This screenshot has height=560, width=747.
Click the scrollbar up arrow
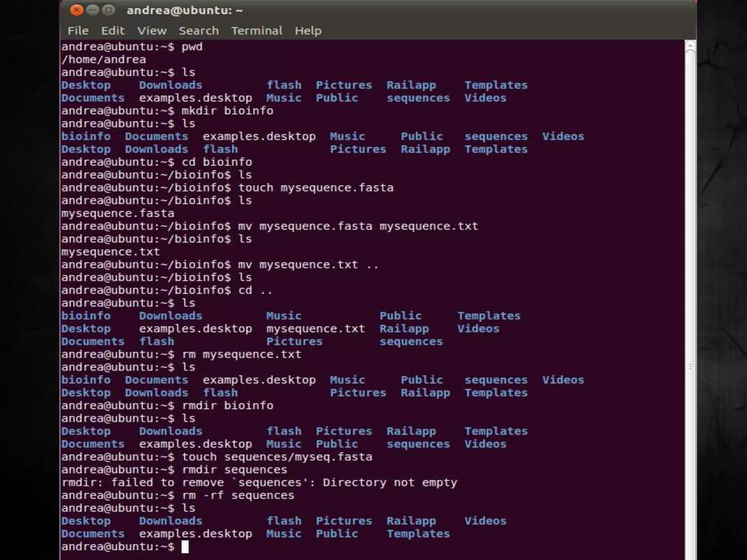pyautogui.click(x=690, y=45)
